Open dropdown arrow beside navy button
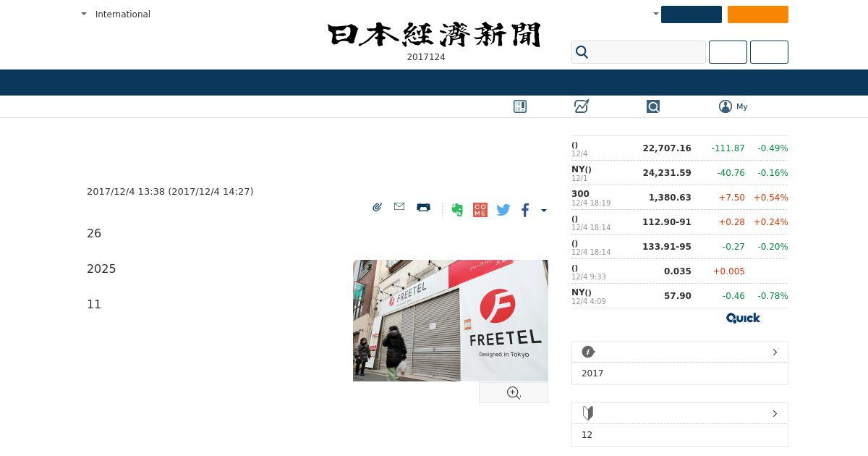 tap(656, 14)
